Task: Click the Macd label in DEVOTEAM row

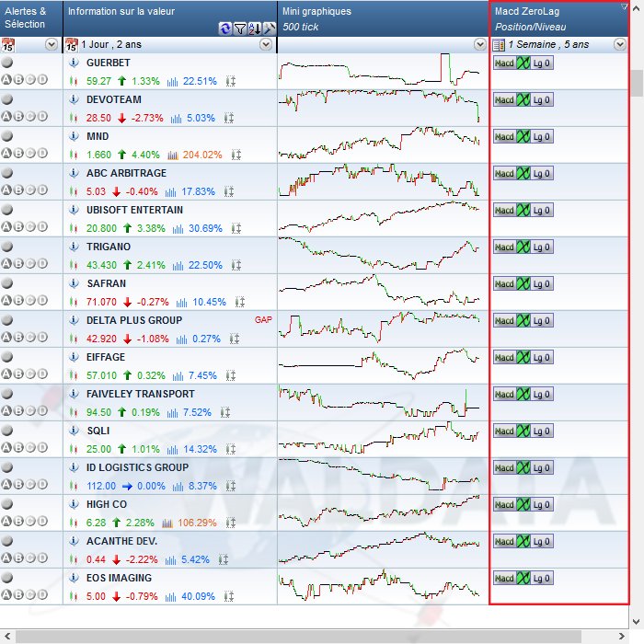Action: coord(504,100)
